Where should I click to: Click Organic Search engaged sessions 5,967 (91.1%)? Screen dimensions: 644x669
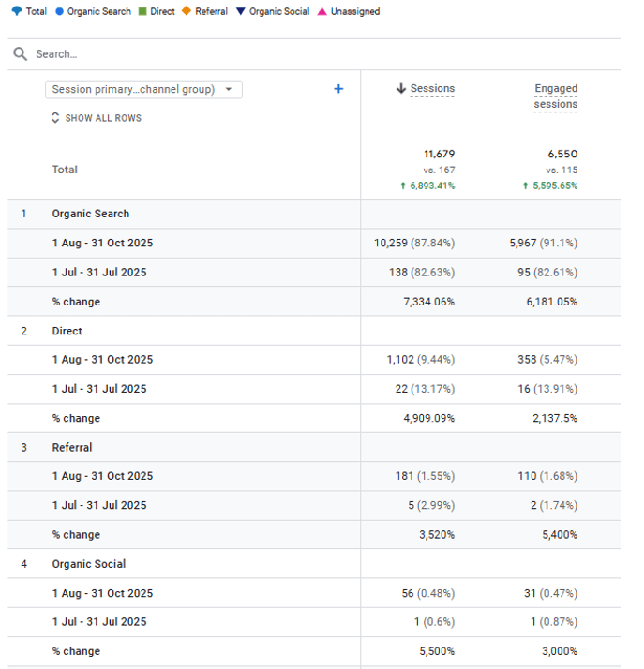544,244
